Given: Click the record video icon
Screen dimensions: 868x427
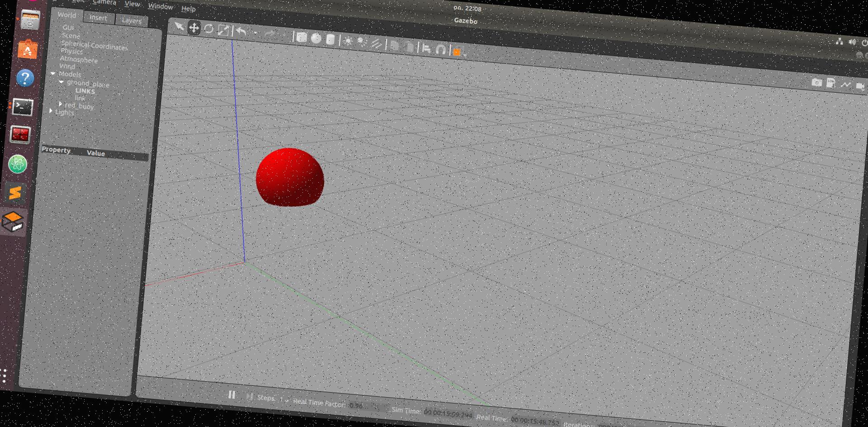Looking at the screenshot, I should [x=860, y=86].
